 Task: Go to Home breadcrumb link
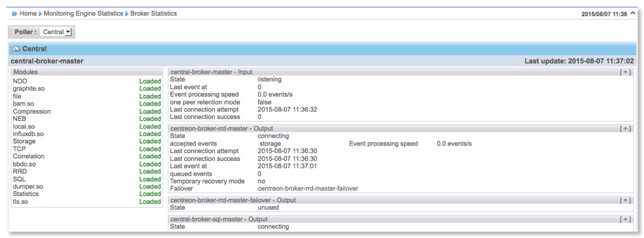pyautogui.click(x=28, y=13)
